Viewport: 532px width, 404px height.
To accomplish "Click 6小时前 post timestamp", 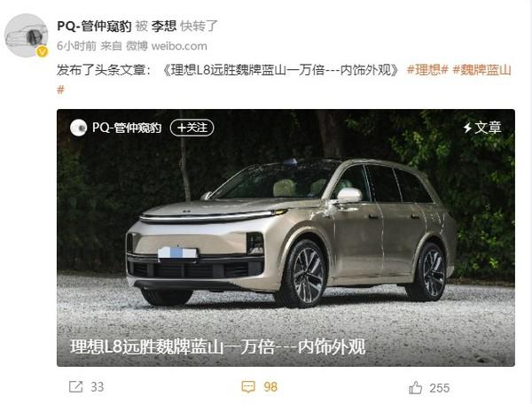I will pos(76,46).
